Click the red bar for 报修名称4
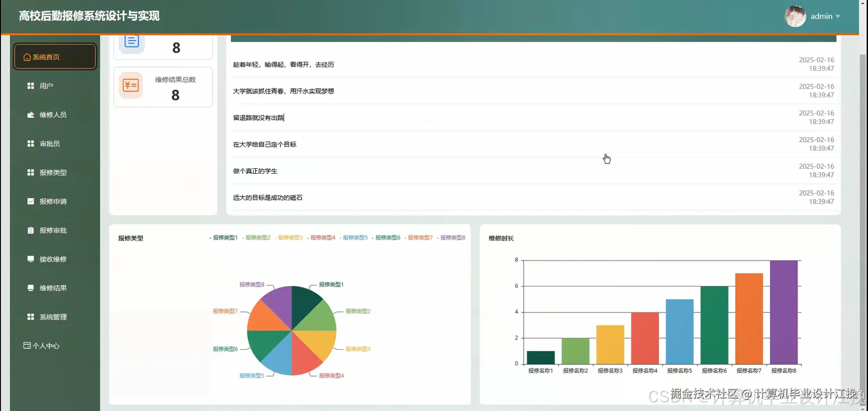Viewport: 868px width, 411px height. tap(645, 338)
